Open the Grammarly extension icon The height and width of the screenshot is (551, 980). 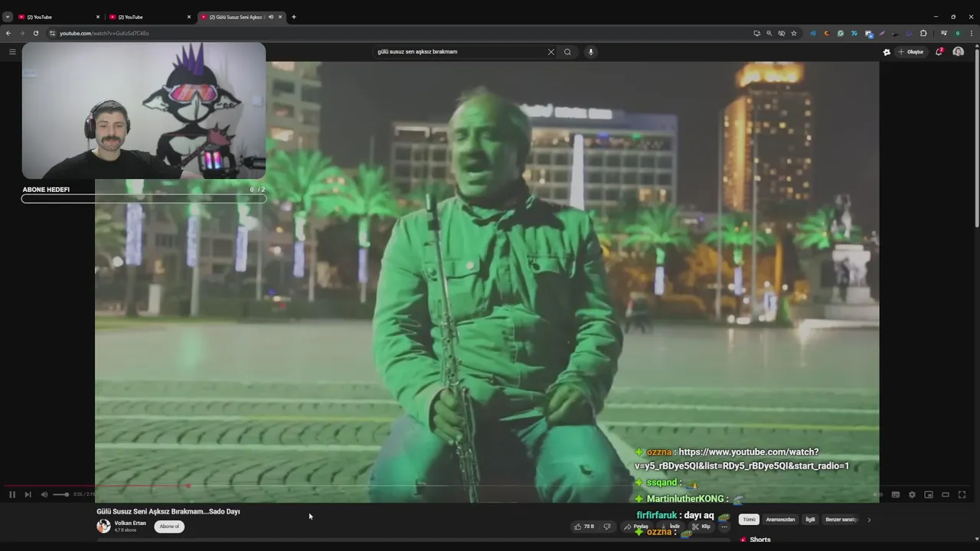click(x=841, y=33)
